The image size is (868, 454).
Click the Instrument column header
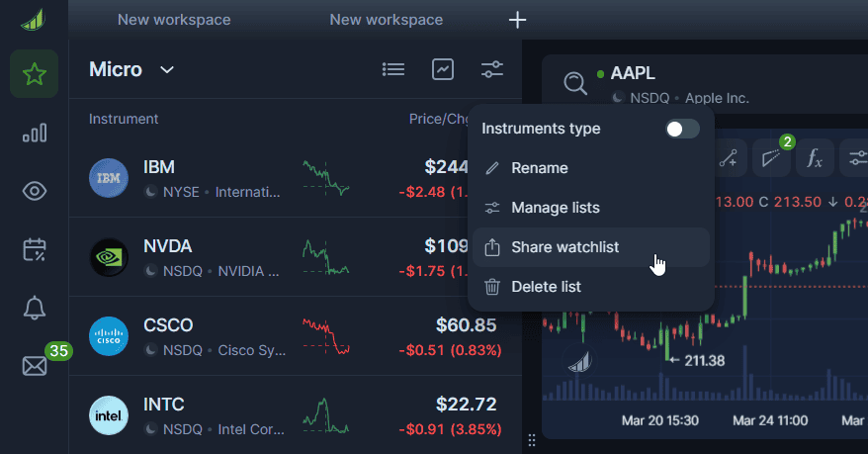coord(124,119)
